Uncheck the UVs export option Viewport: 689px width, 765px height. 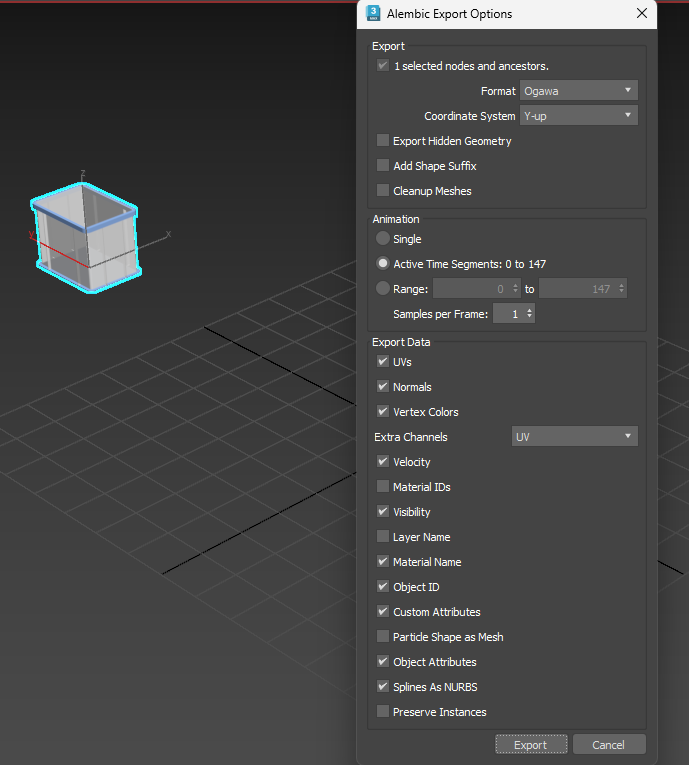[383, 362]
